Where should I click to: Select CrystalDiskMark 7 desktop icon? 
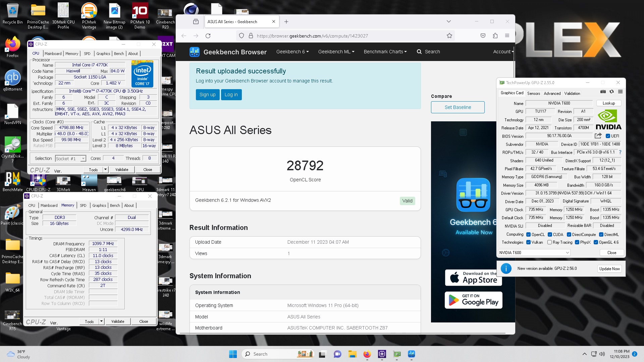click(13, 150)
